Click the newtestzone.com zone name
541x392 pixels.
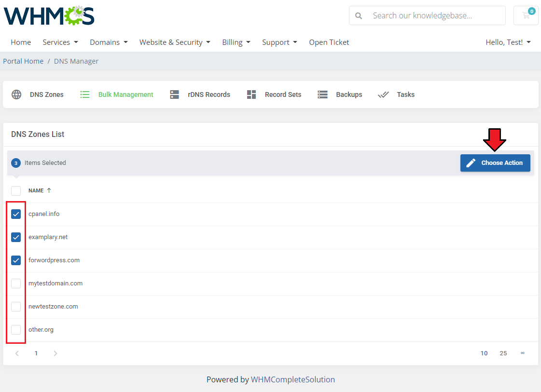[53, 306]
